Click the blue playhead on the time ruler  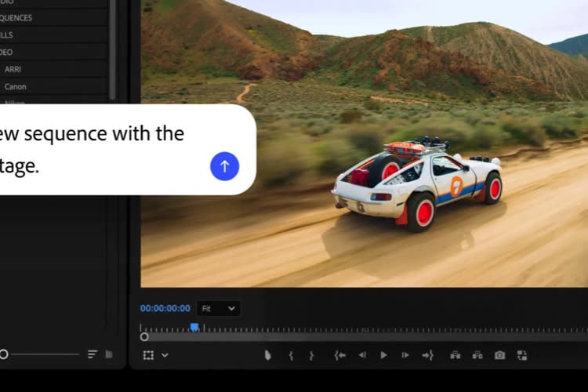click(194, 328)
